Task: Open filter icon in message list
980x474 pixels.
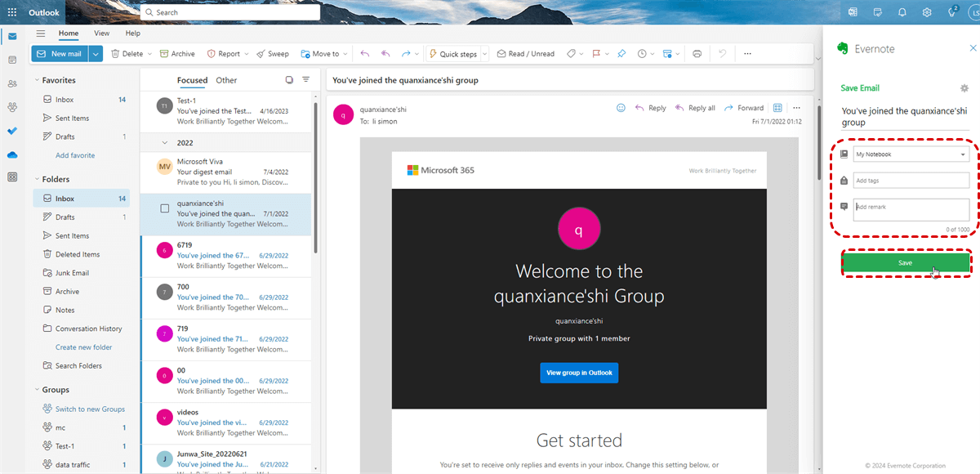Action: (306, 80)
